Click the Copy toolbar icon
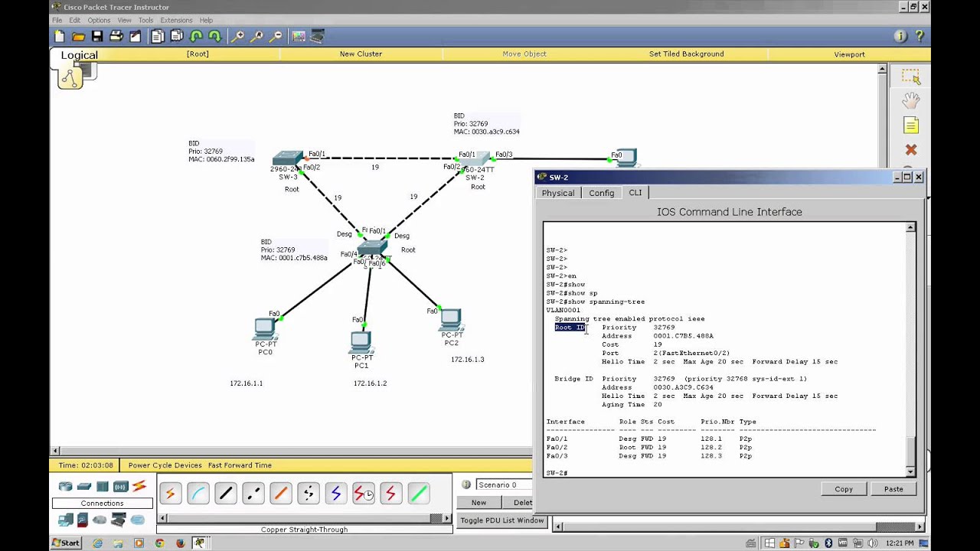This screenshot has width=980, height=551. pos(158,36)
